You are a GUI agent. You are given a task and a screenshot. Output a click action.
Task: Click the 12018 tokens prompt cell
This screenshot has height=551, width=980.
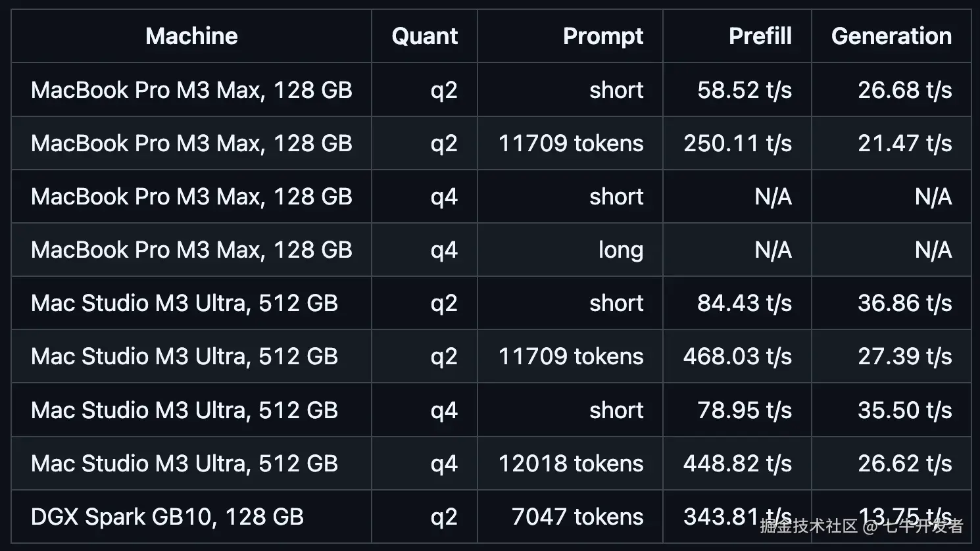coord(571,464)
